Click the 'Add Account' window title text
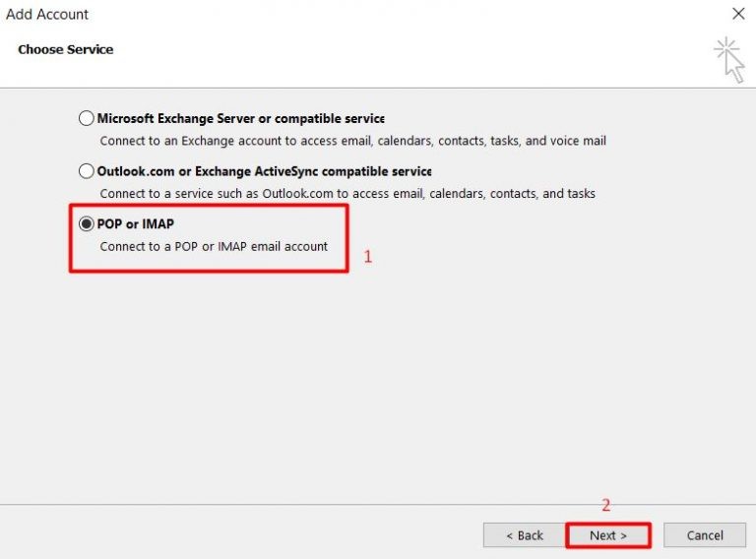Screen dimensions: 756x559 point(47,14)
